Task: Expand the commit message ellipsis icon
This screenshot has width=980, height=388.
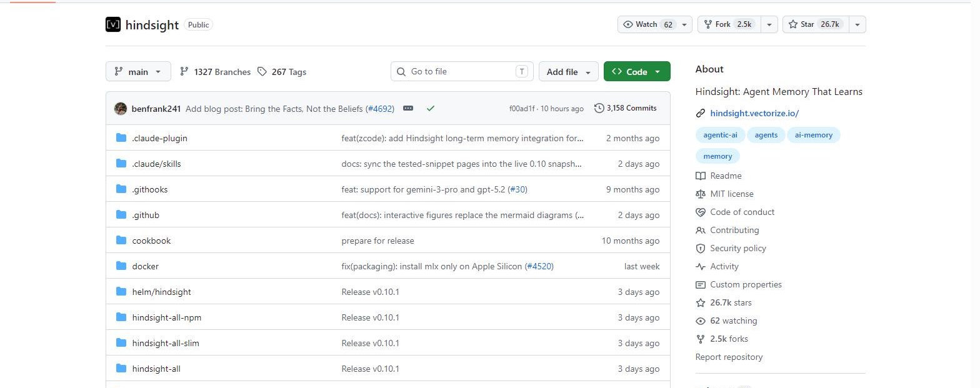Action: (408, 109)
